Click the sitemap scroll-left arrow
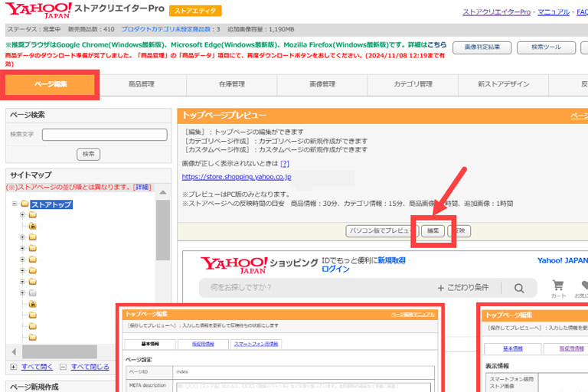588x392 pixels. (14, 352)
